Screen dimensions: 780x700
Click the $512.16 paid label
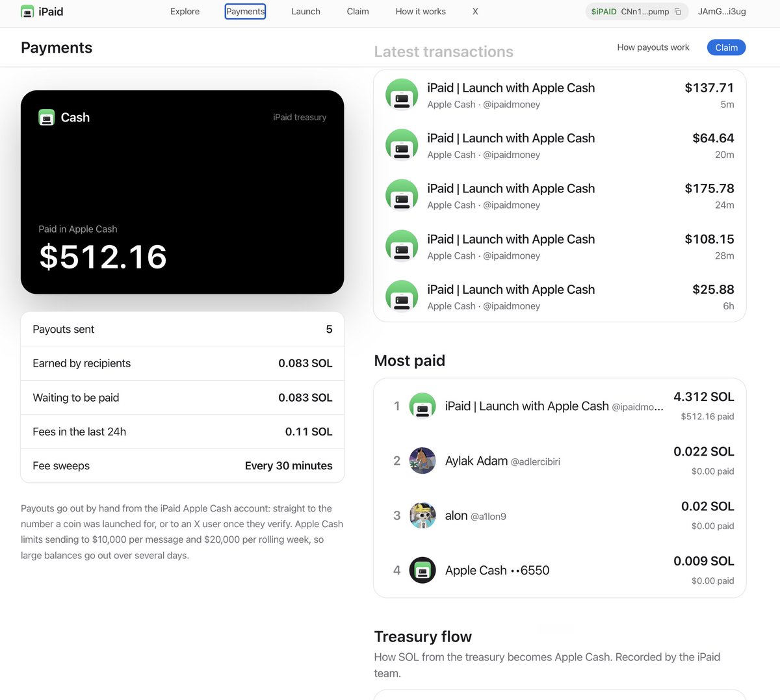707,417
